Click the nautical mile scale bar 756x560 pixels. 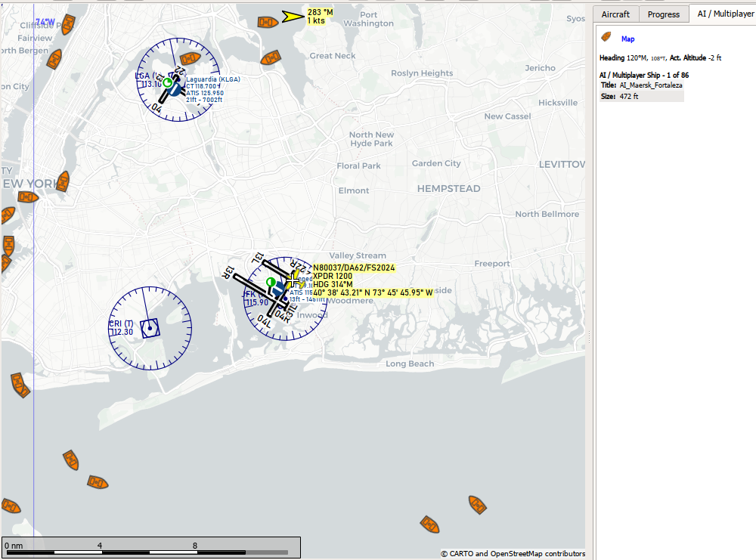click(151, 547)
